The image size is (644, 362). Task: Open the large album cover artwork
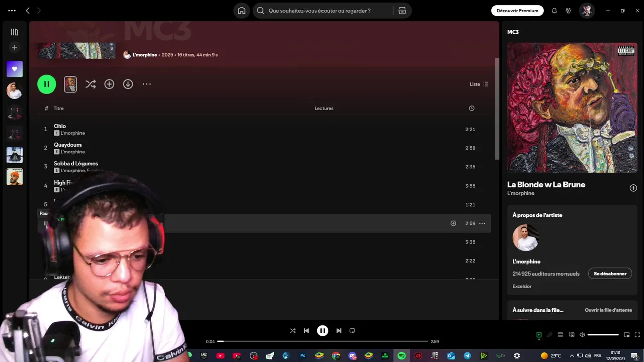(572, 108)
